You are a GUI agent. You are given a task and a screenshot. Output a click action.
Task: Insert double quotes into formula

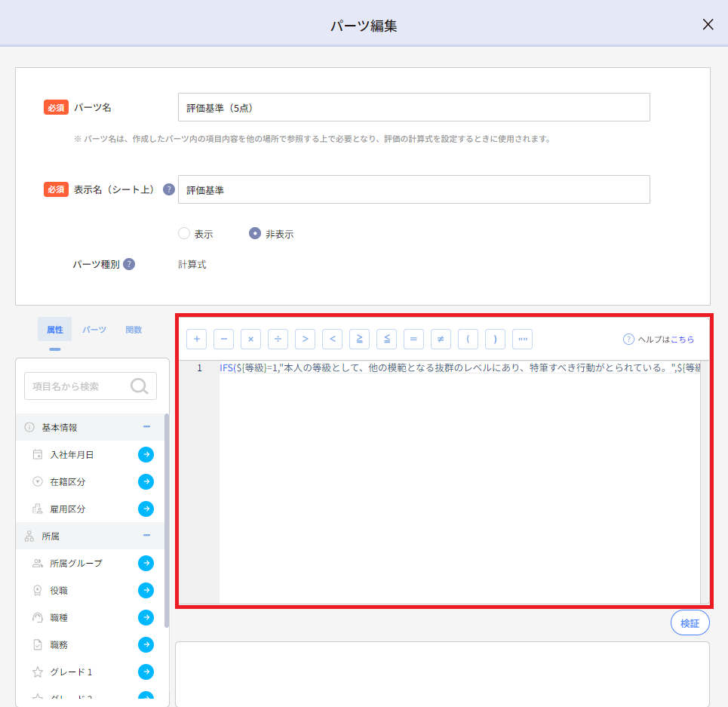(x=522, y=340)
